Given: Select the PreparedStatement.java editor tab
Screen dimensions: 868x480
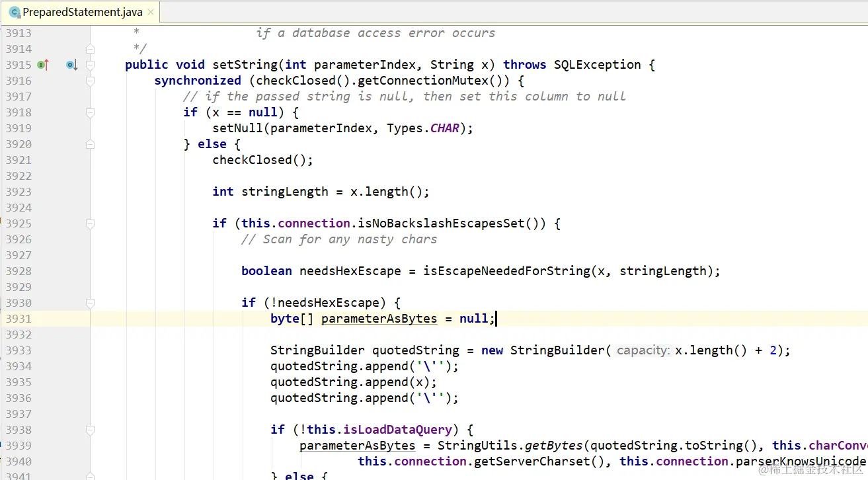Looking at the screenshot, I should 82,12.
